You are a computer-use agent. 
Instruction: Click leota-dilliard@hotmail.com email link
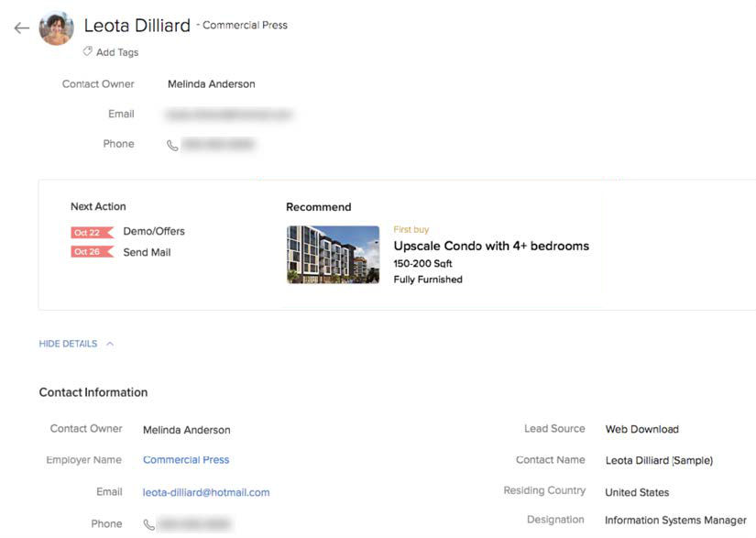[x=206, y=492]
